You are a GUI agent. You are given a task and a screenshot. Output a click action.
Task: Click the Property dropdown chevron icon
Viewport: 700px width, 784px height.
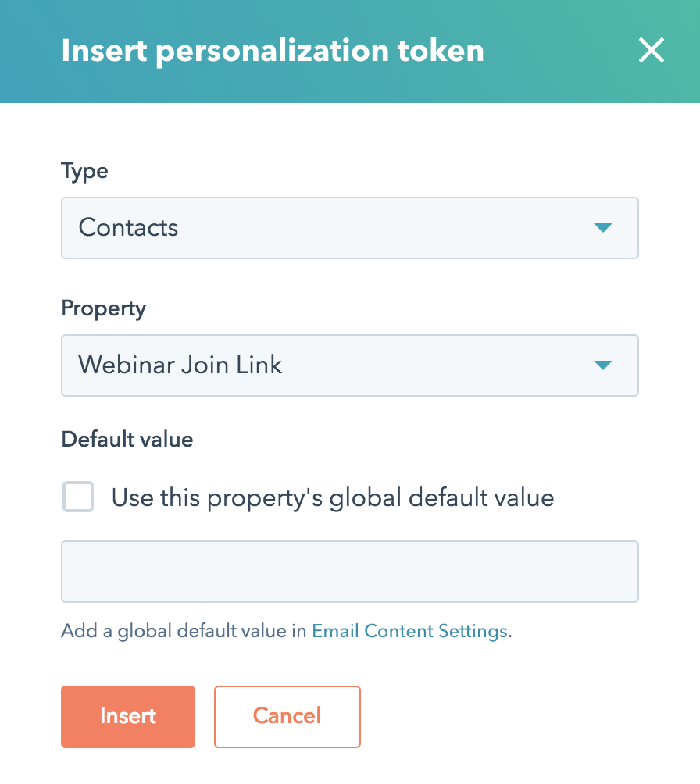coord(602,365)
